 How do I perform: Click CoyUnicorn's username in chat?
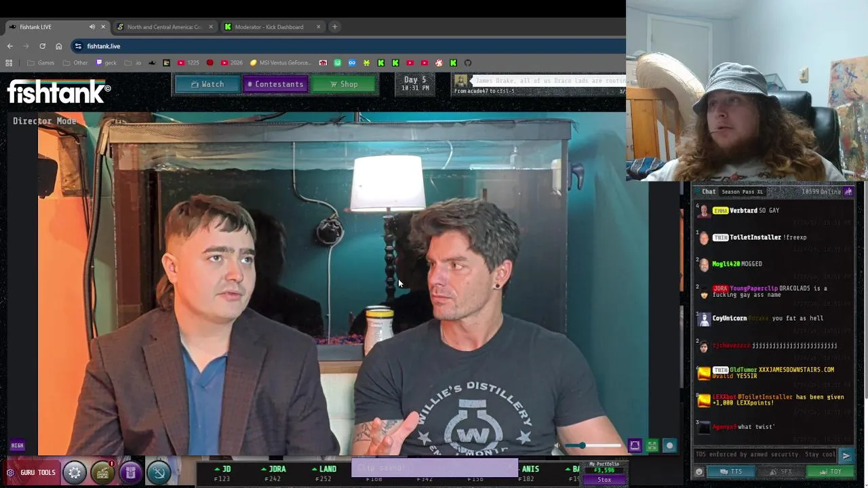(x=730, y=319)
